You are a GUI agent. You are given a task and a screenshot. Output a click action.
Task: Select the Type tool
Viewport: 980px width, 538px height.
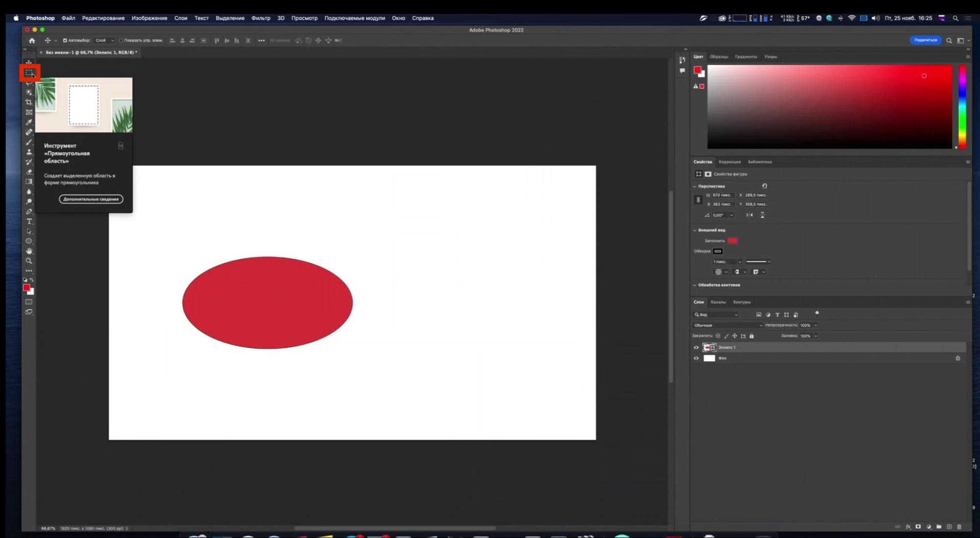pyautogui.click(x=29, y=221)
